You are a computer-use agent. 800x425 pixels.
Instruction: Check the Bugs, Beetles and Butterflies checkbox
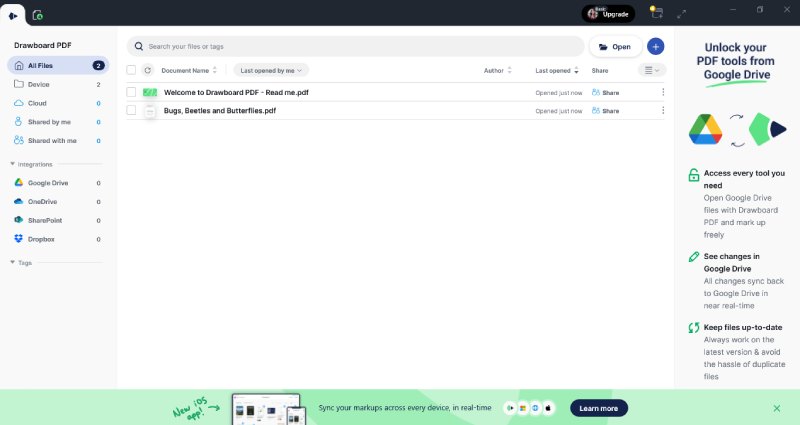pyautogui.click(x=131, y=110)
